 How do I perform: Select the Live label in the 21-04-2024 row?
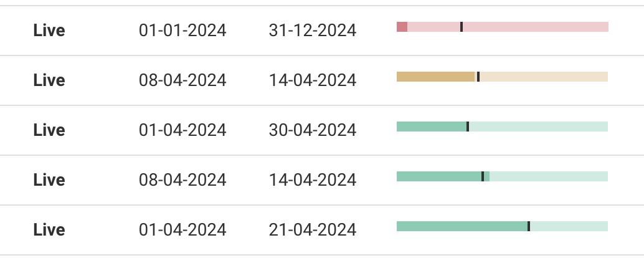tap(49, 229)
